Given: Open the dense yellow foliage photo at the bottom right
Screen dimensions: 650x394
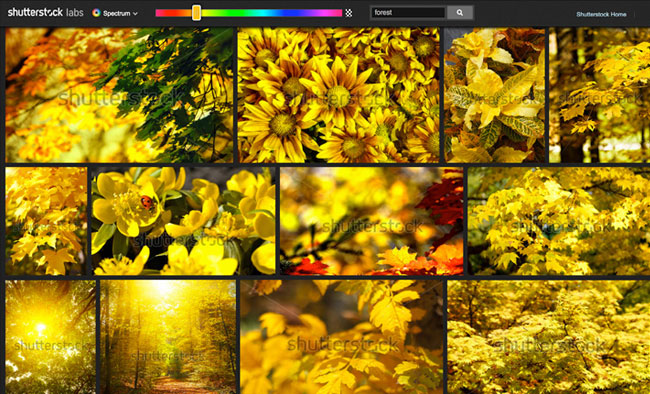Looking at the screenshot, I should click(x=549, y=337).
